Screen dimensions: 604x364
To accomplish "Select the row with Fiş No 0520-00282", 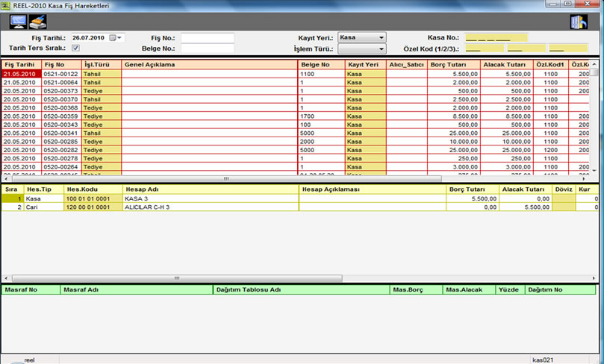I will (295, 150).
